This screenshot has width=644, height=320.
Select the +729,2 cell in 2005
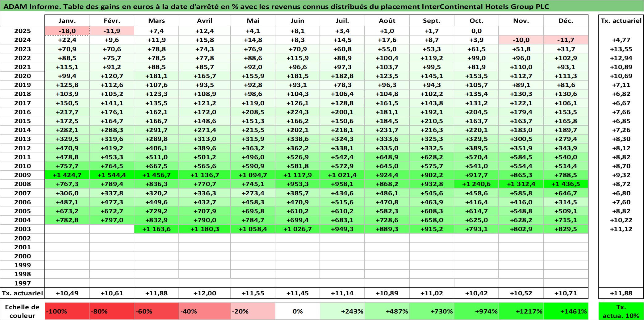pos(157,211)
